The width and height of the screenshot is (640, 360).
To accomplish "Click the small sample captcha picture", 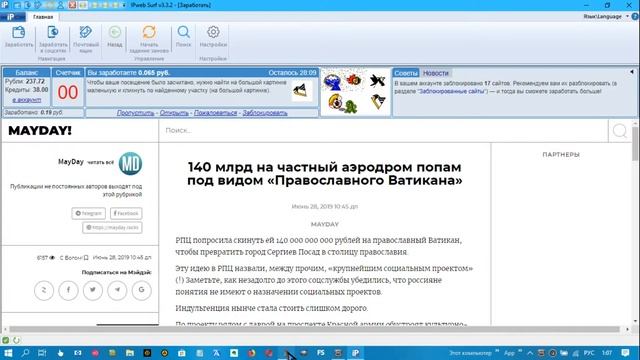I will tap(302, 91).
